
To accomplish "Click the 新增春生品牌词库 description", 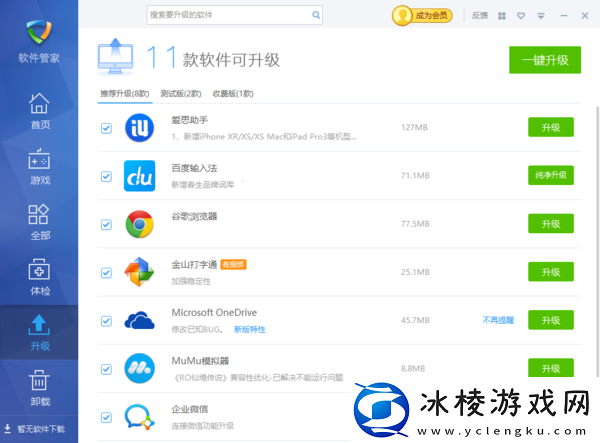I will coord(203,185).
